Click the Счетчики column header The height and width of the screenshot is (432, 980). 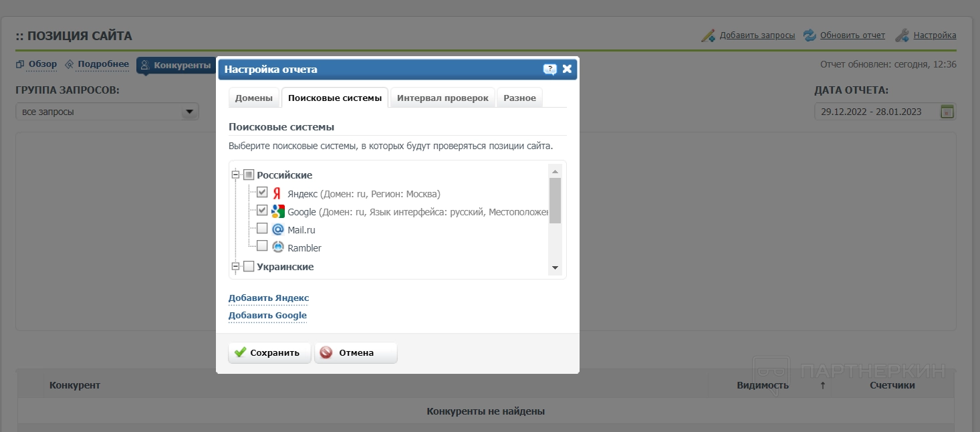point(892,385)
